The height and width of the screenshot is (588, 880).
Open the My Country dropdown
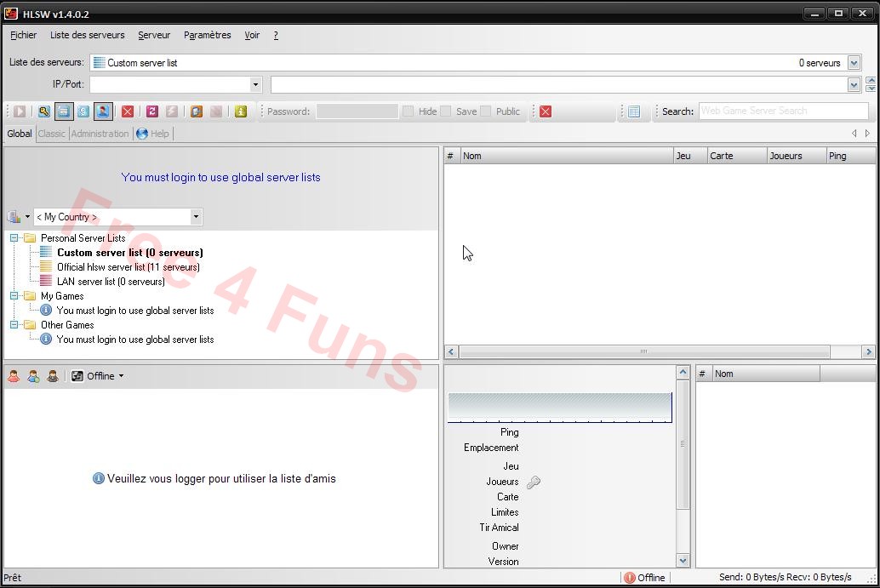point(117,217)
